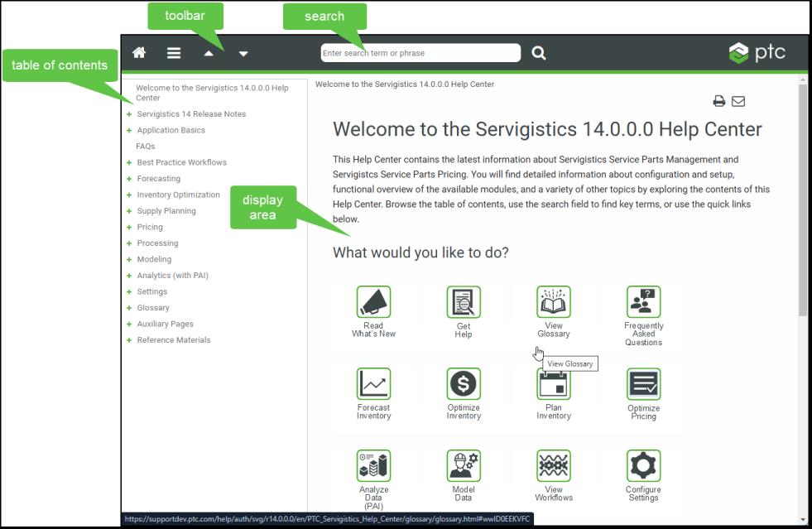Open Forecasting topic in contents
Viewport: 812px width, 529px height.
[158, 178]
